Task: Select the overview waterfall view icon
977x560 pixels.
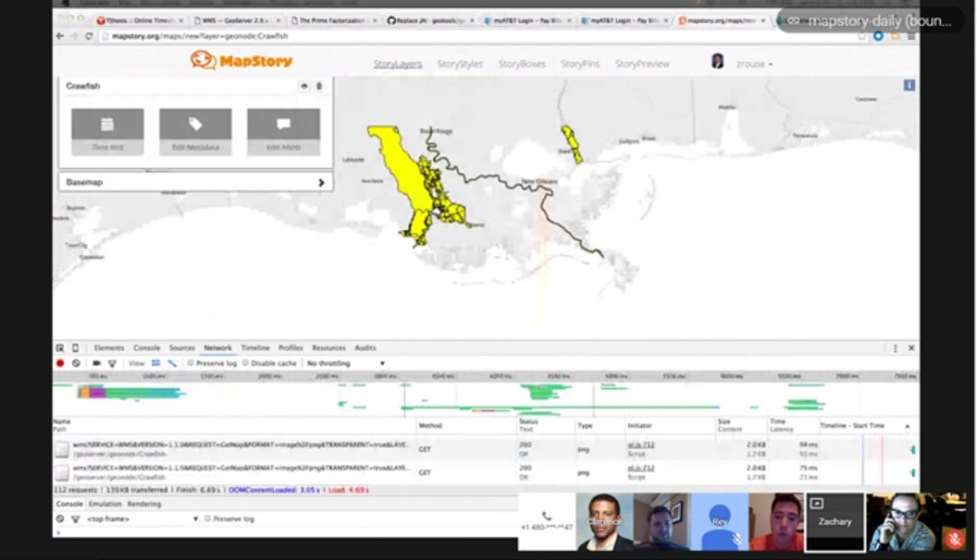Action: (171, 363)
